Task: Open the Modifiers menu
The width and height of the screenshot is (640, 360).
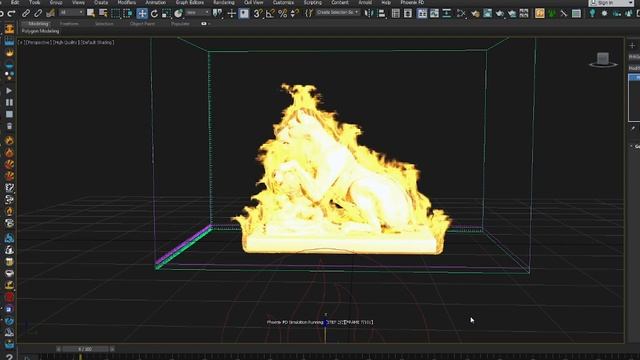Action: 127,2
